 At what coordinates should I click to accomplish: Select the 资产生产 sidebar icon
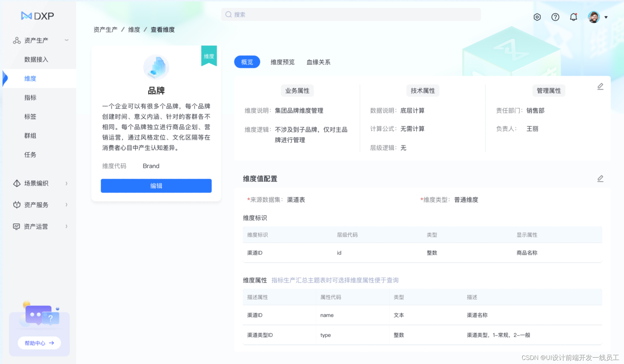click(x=17, y=40)
